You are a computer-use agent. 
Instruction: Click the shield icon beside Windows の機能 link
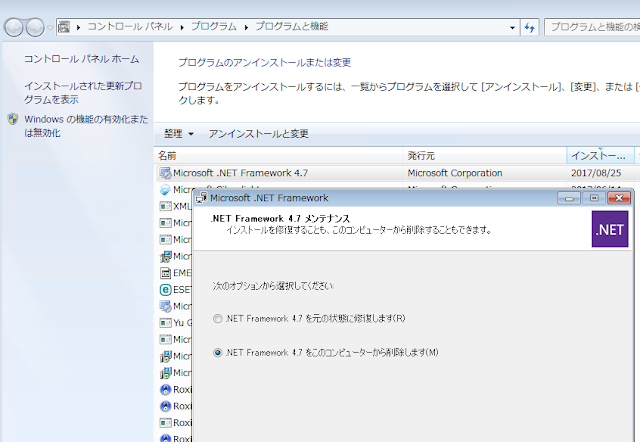pos(13,119)
